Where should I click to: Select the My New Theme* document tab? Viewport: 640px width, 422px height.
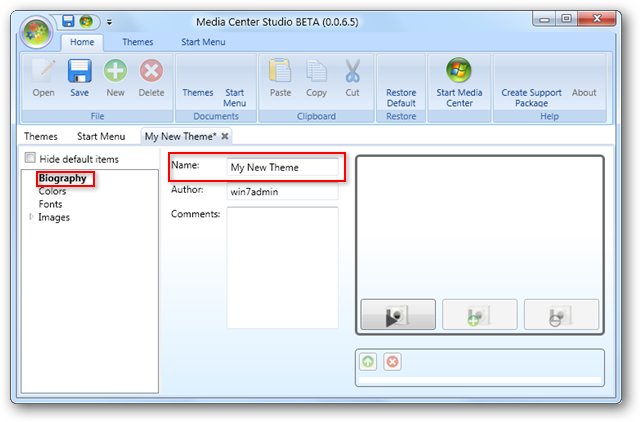click(x=180, y=136)
